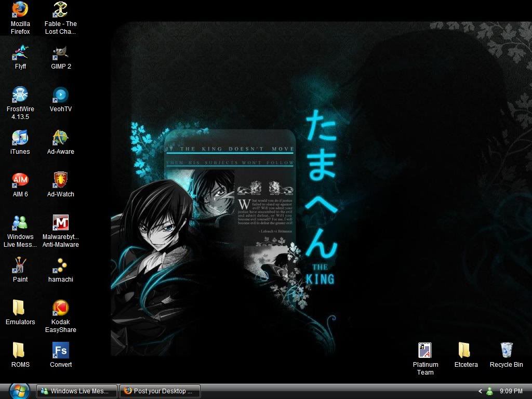Screen dimensions: 532x399
Task: Select the Kodak EasyShare shortcut
Action: 61,309
